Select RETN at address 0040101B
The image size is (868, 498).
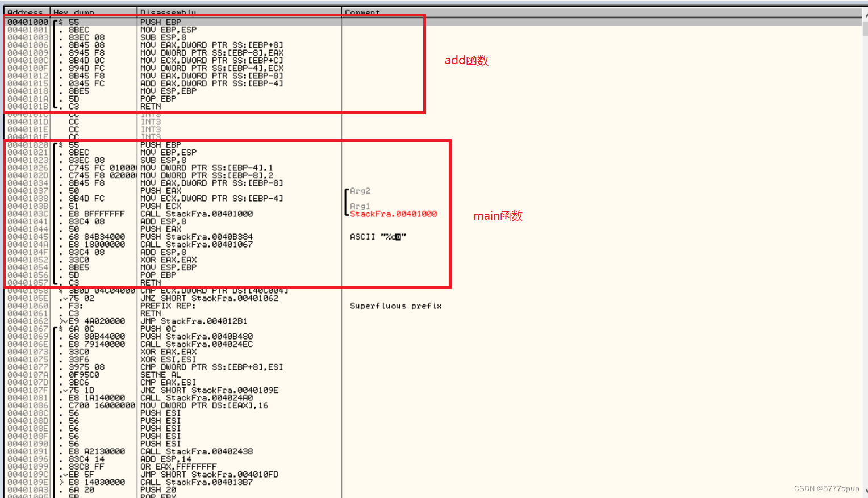(x=151, y=106)
